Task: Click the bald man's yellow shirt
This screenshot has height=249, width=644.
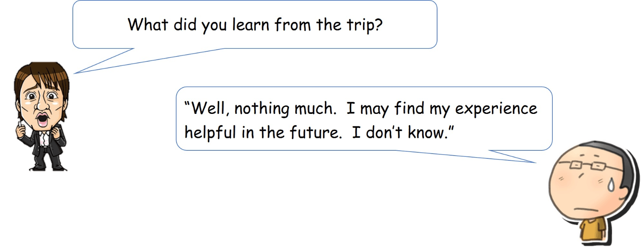Action: (592, 229)
